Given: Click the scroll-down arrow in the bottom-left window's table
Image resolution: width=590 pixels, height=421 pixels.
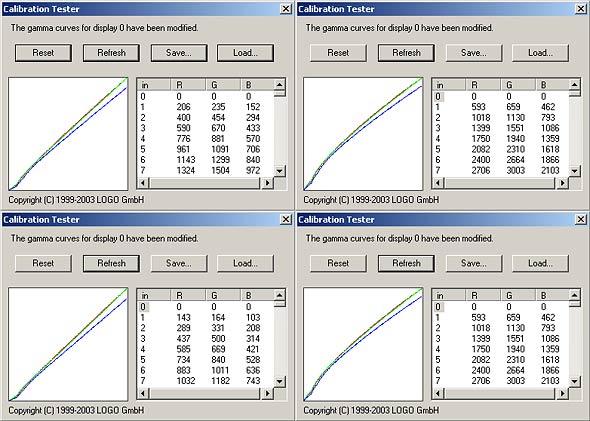Looking at the screenshot, I should coord(280,381).
